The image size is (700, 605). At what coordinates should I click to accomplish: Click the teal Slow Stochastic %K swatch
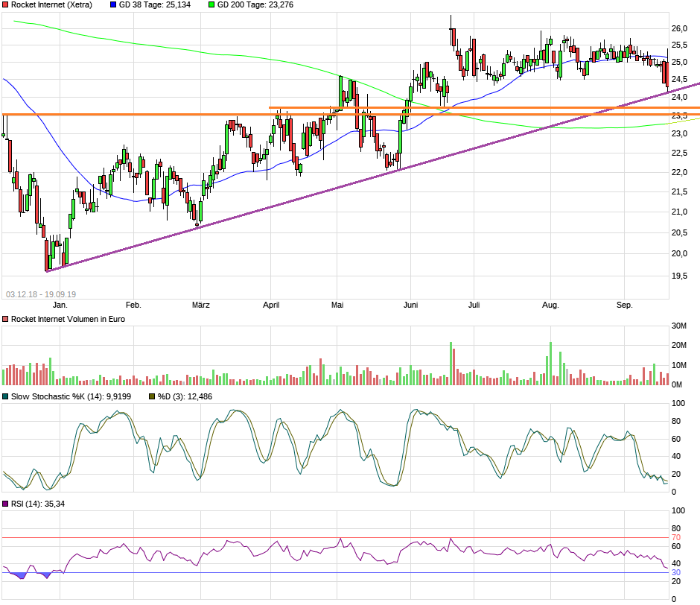[x=5, y=397]
